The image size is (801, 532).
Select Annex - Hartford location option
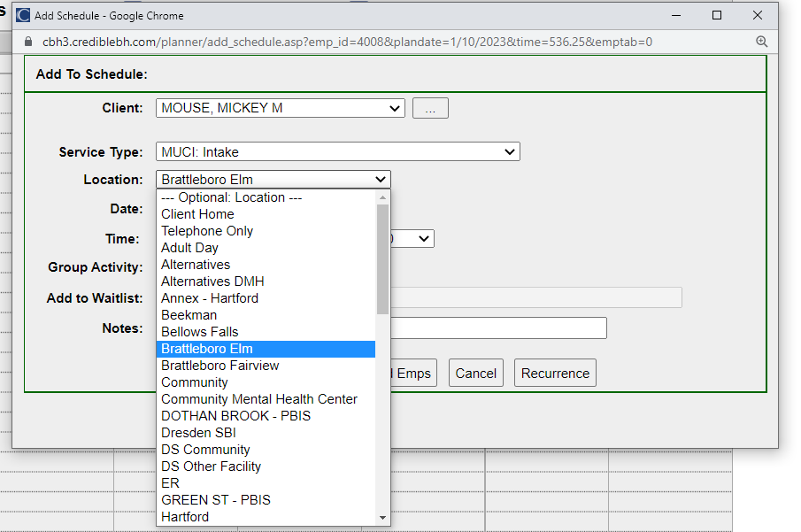[x=210, y=298]
